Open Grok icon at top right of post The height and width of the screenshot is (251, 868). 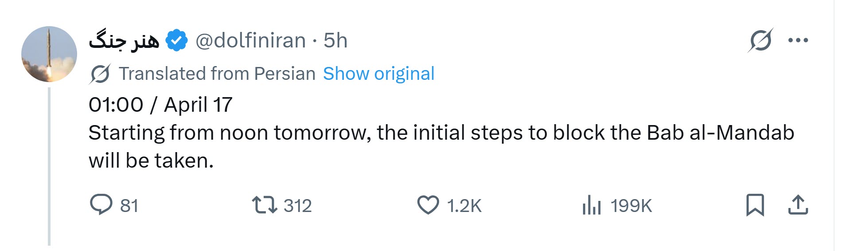[760, 40]
